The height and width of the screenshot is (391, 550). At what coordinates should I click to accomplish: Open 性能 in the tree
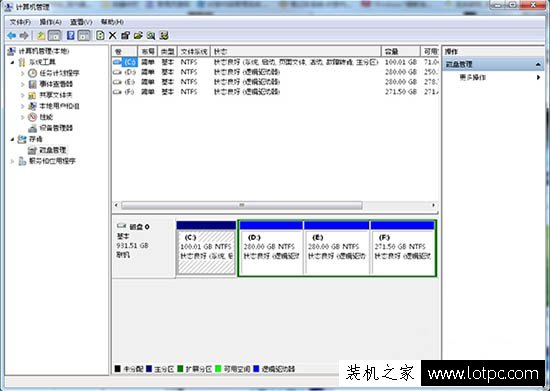[46, 117]
